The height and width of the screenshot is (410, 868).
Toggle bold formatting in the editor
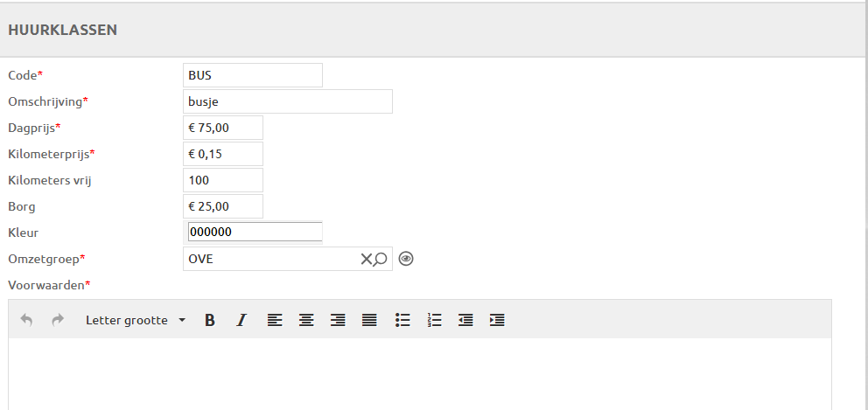tap(210, 320)
